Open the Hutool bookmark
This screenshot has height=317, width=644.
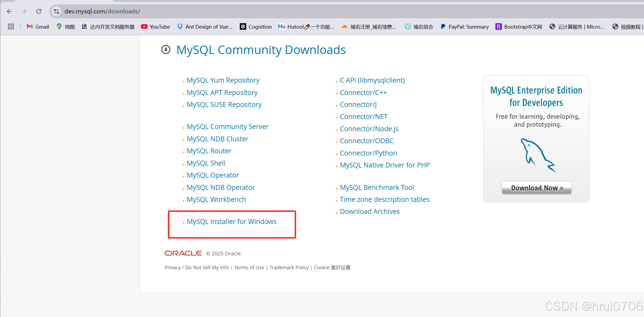pos(306,26)
